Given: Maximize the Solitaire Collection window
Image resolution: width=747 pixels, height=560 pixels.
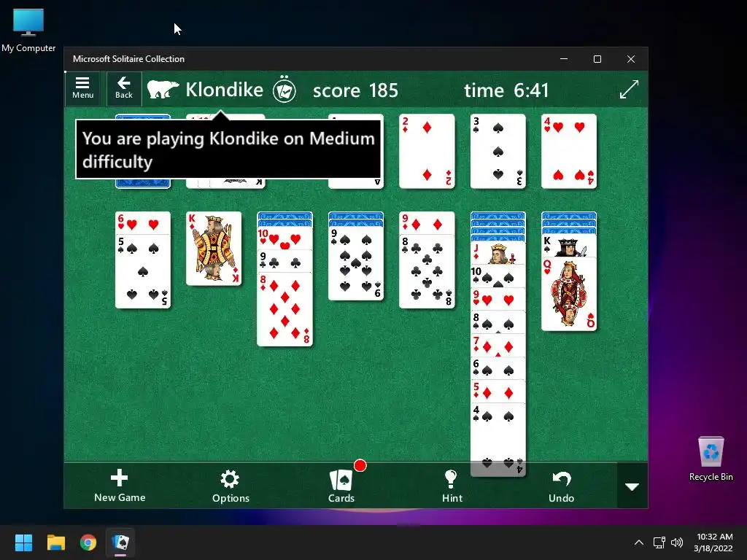Looking at the screenshot, I should 597,59.
